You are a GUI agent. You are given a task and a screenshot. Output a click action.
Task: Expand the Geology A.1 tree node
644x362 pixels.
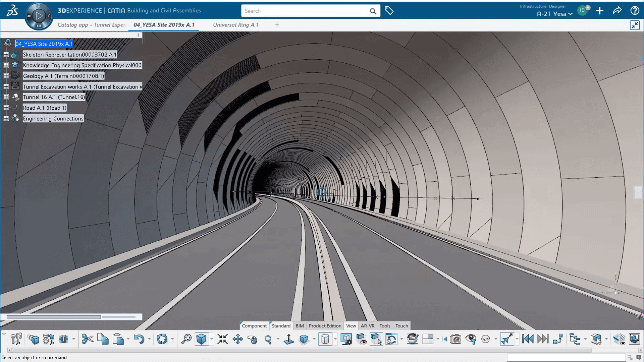tap(6, 76)
